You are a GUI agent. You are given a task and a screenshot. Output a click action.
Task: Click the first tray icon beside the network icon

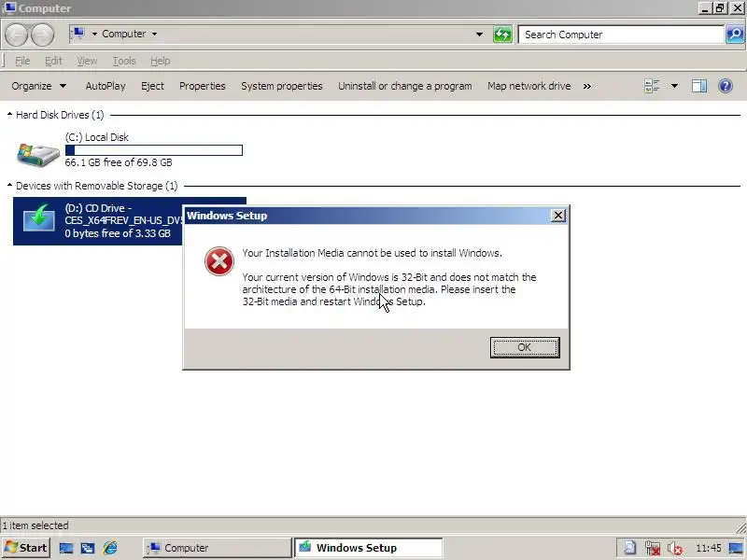629,548
